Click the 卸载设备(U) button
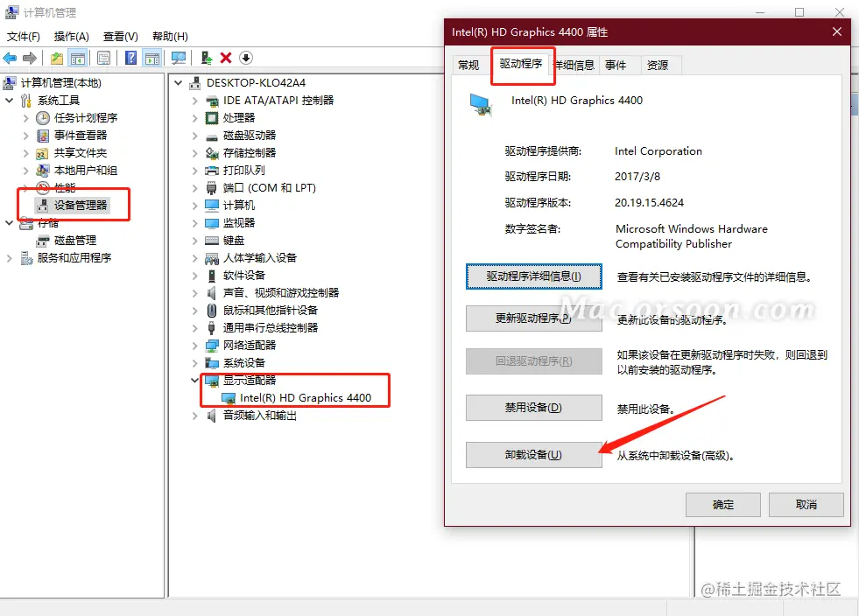This screenshot has height=616, width=859. click(x=533, y=455)
